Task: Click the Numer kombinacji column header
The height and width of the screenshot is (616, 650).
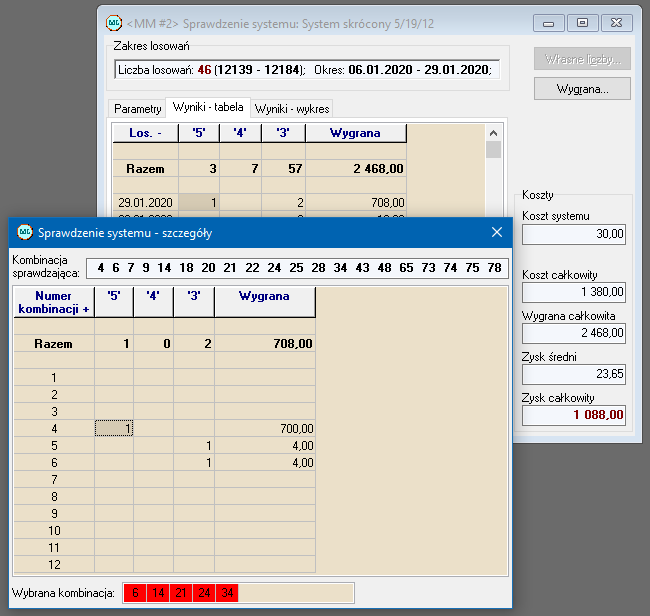Action: [x=53, y=302]
